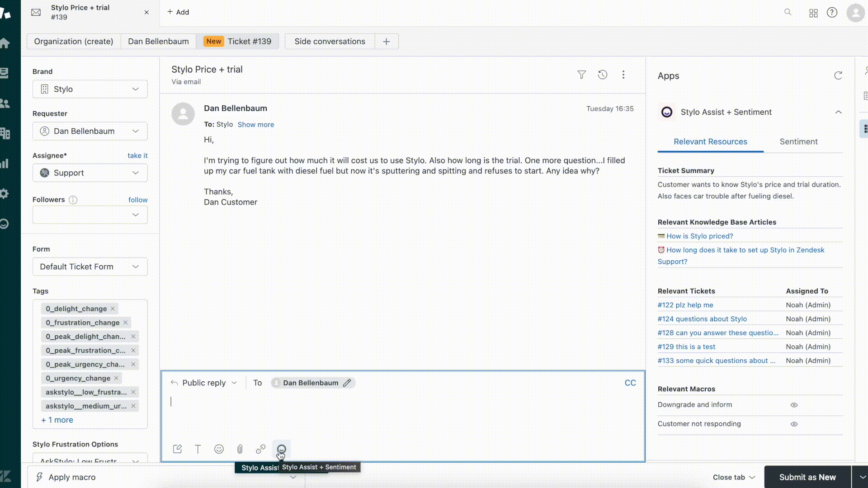
Task: Click the follow link
Action: coord(138,200)
